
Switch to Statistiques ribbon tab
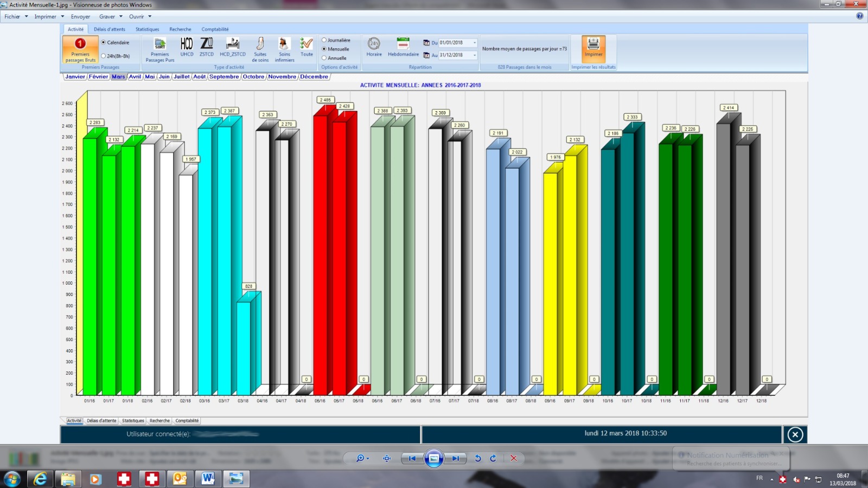click(147, 29)
